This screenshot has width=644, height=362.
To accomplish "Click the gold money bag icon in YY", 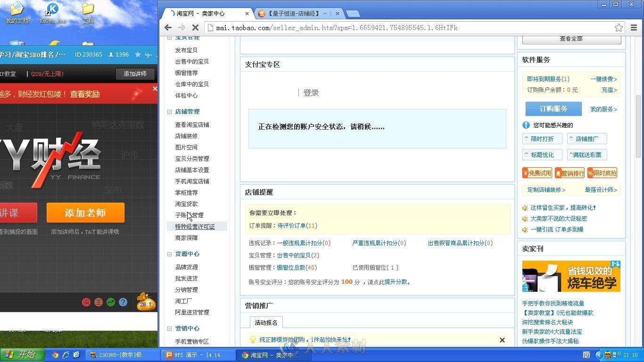I will (145, 302).
